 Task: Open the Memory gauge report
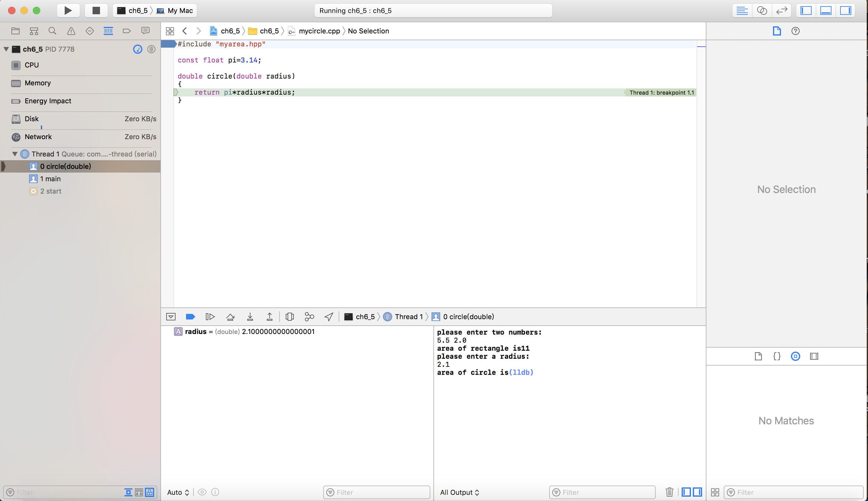(37, 83)
